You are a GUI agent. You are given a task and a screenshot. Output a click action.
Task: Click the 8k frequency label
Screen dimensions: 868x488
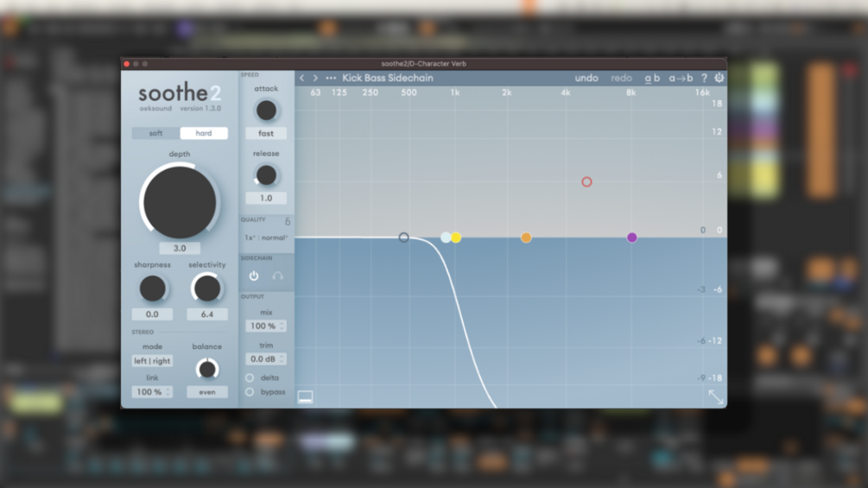pyautogui.click(x=631, y=93)
